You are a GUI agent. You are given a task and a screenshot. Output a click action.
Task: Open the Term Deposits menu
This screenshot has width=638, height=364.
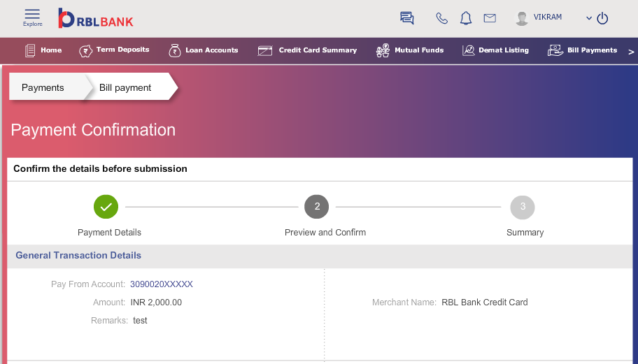pyautogui.click(x=114, y=50)
